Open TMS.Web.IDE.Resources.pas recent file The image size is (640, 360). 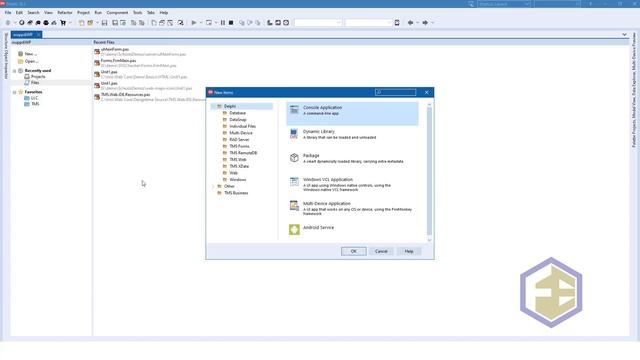(x=125, y=95)
